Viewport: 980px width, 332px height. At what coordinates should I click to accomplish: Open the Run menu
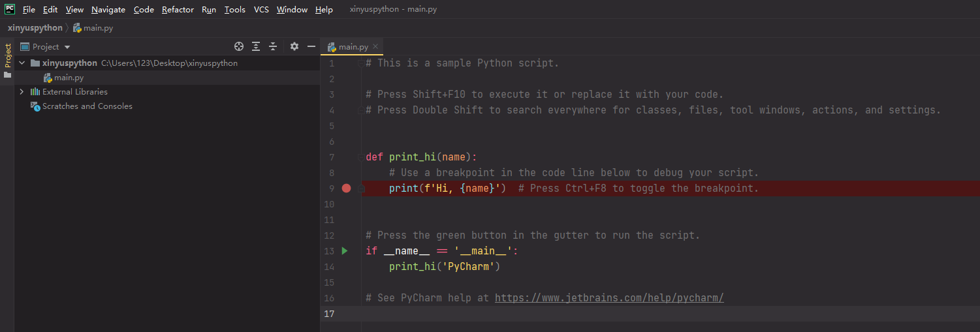[x=209, y=10]
